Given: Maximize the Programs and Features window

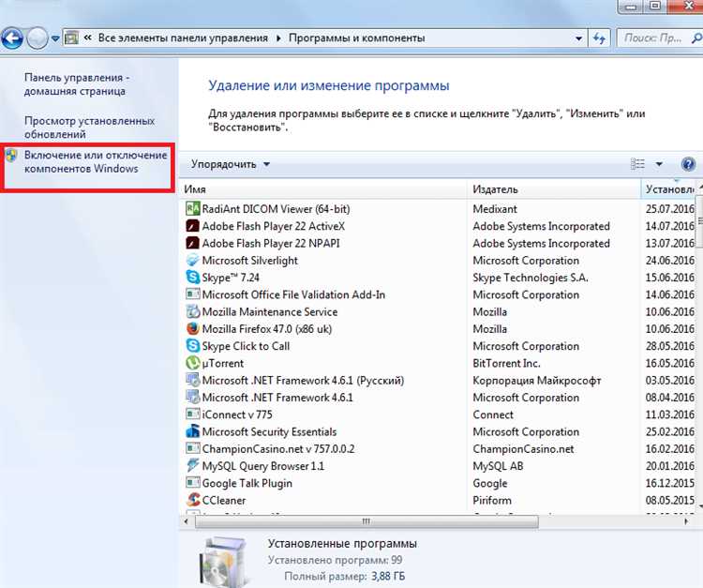Looking at the screenshot, I should pyautogui.click(x=655, y=7).
